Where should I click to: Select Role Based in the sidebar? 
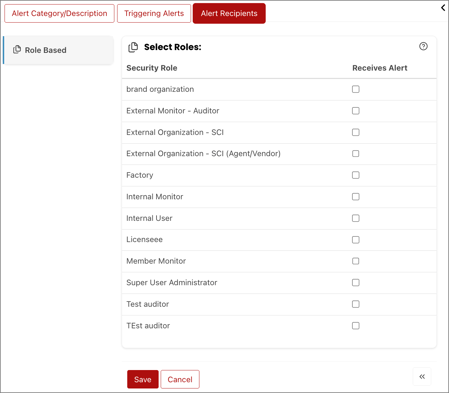point(58,50)
